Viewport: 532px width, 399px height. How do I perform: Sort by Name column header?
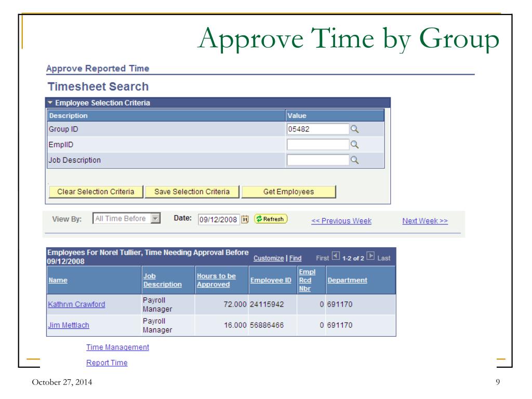pyautogui.click(x=58, y=280)
